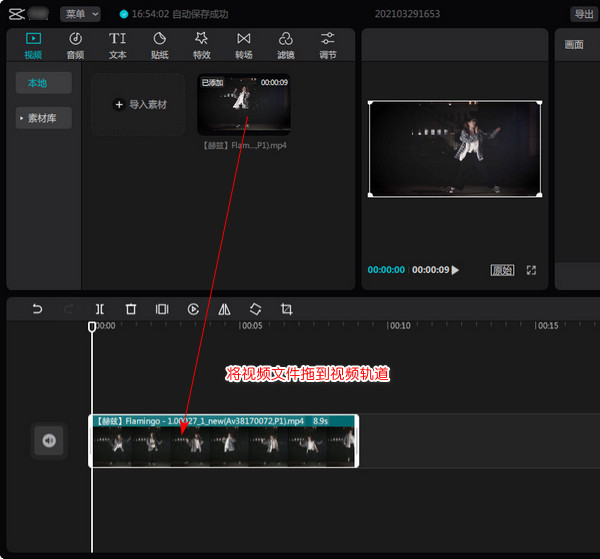
Task: Toggle the 原始 aspect ratio button
Action: (502, 270)
